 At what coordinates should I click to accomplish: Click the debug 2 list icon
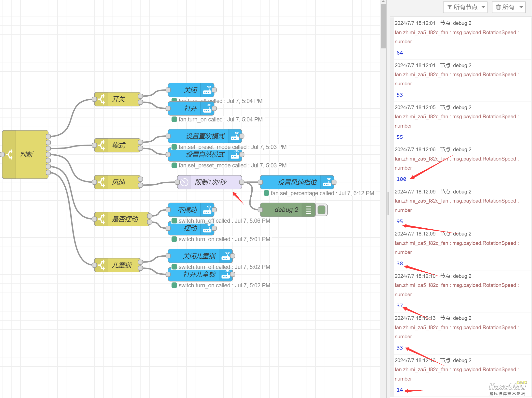click(x=309, y=210)
